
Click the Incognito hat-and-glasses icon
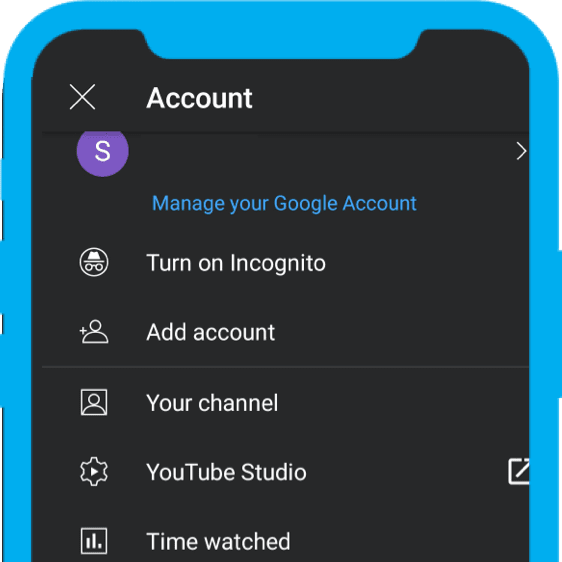point(94,262)
